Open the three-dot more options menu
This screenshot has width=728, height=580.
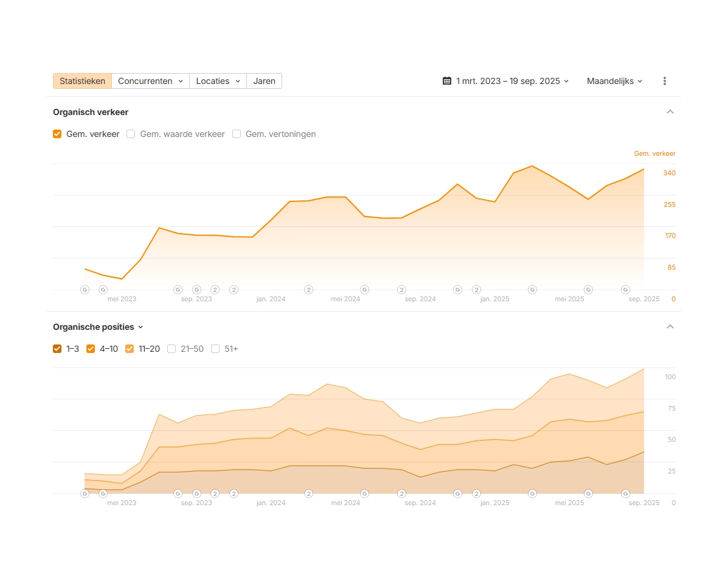coord(665,81)
